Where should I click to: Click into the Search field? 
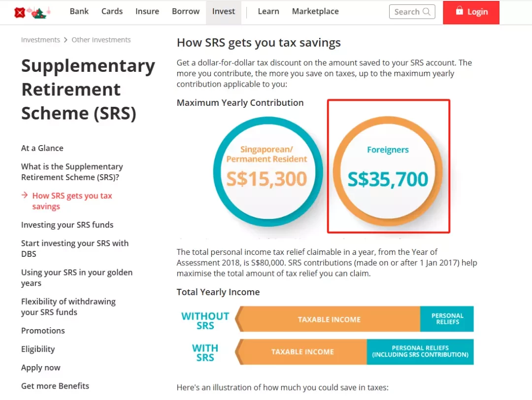(412, 12)
